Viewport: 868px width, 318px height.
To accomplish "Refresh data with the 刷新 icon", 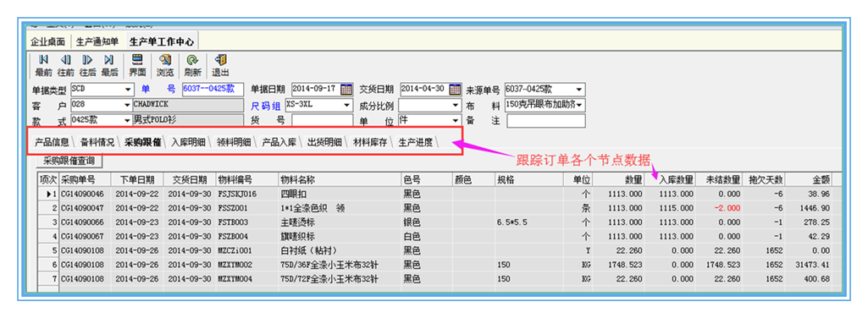I will [192, 65].
